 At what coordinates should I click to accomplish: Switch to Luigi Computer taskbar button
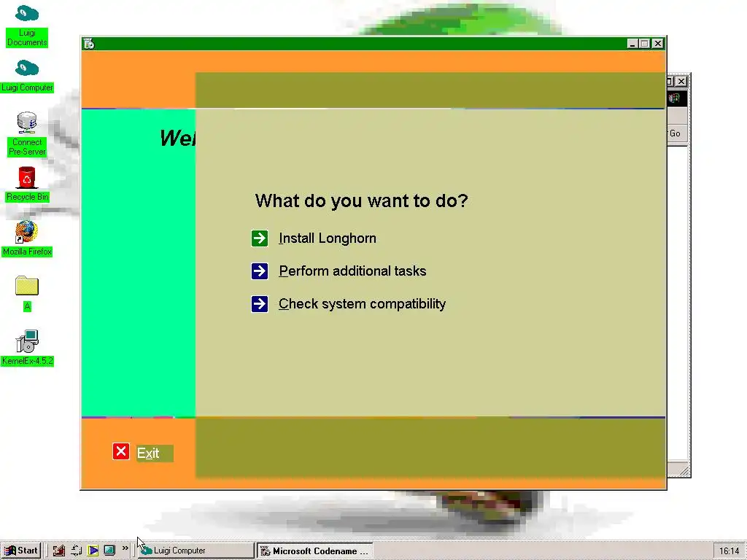pos(196,551)
